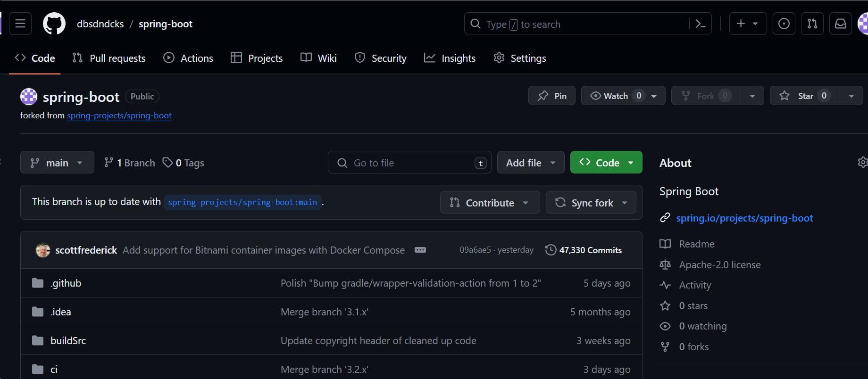The width and height of the screenshot is (868, 379).
Task: Open the Wiki tab
Action: (318, 58)
